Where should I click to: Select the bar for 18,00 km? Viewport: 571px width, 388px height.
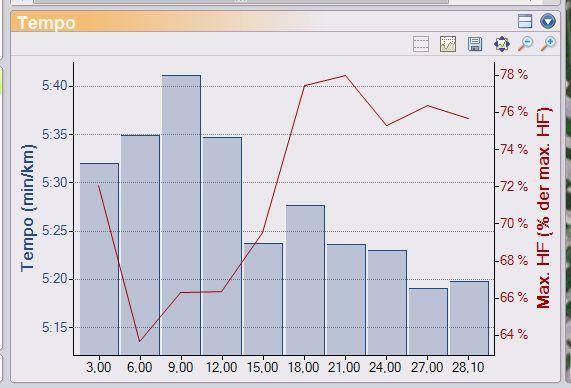pyautogui.click(x=305, y=280)
